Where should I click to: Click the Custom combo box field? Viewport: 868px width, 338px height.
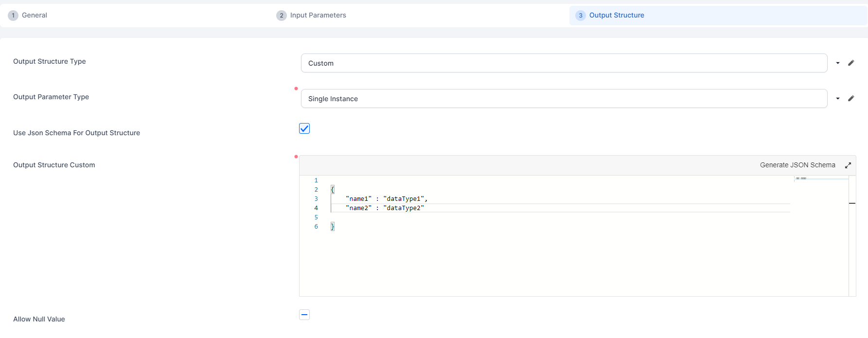(x=564, y=63)
